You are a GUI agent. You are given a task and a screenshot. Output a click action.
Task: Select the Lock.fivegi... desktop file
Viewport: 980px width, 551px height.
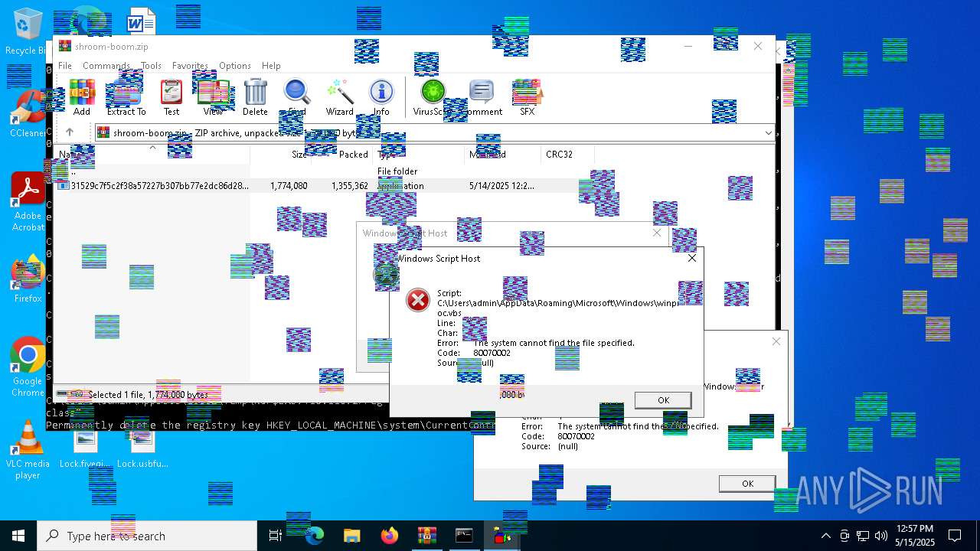click(86, 449)
